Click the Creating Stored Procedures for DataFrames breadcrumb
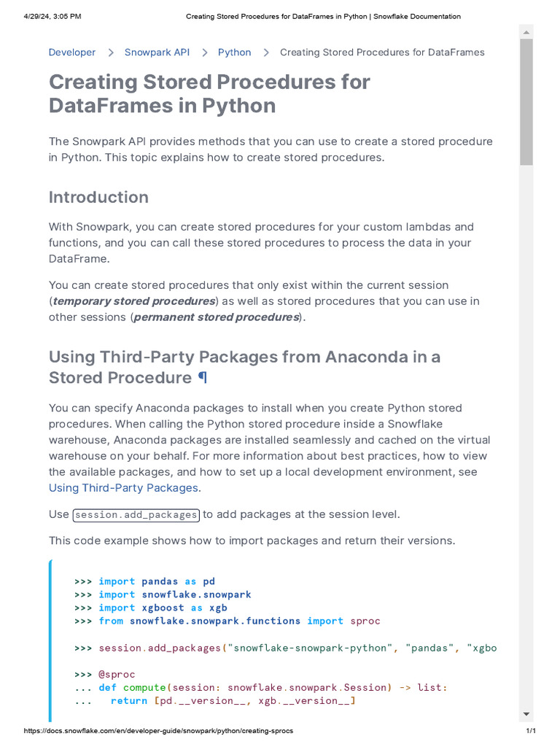 coord(382,53)
